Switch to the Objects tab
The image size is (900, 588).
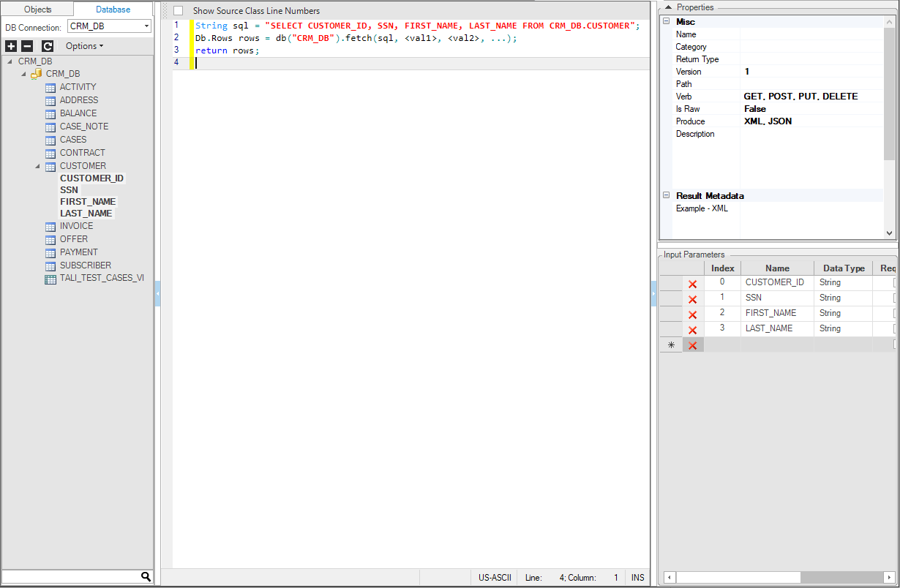[38, 10]
